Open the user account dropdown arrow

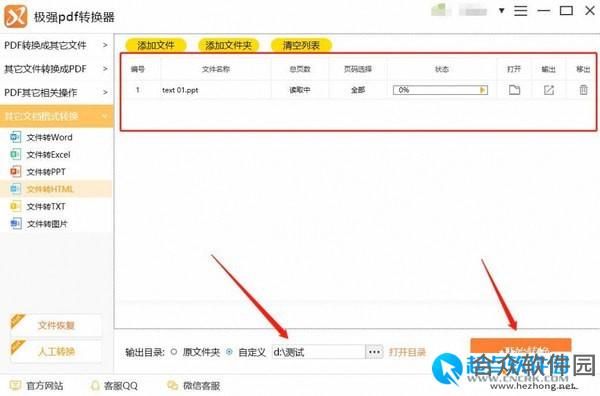[501, 11]
